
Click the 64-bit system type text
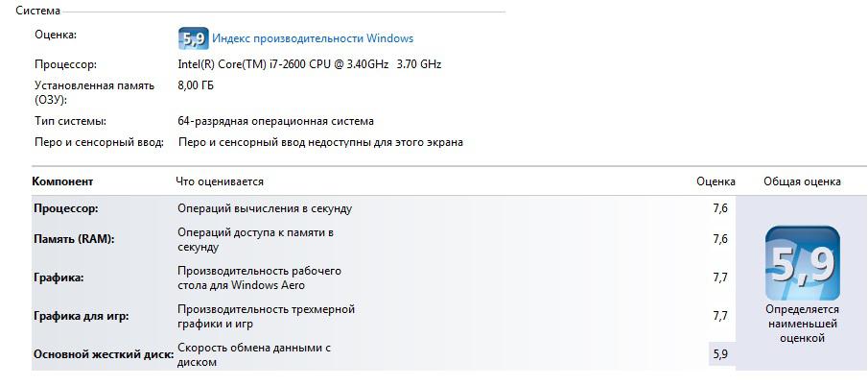(x=275, y=122)
